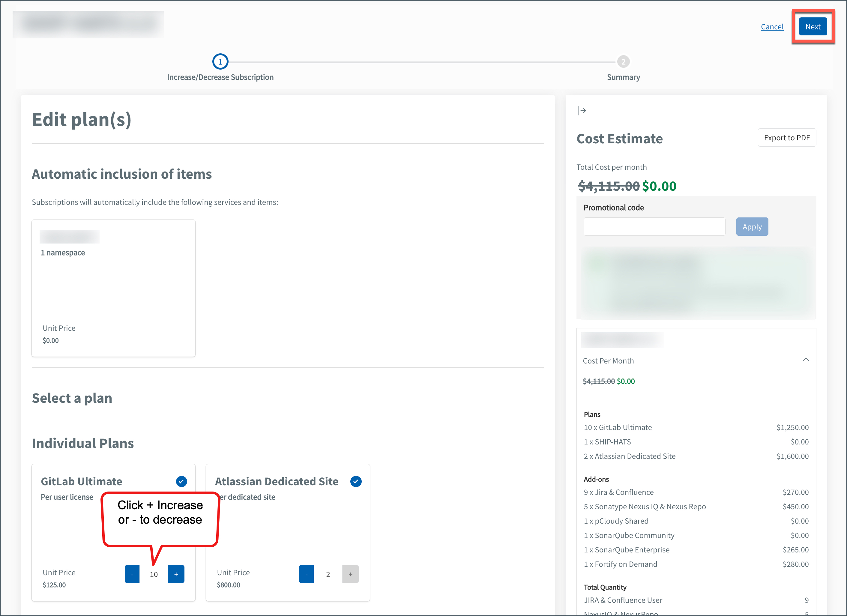Viewport: 847px width, 616px height.
Task: Decrease Atlassian Dedicated Site quantity
Action: [x=306, y=574]
